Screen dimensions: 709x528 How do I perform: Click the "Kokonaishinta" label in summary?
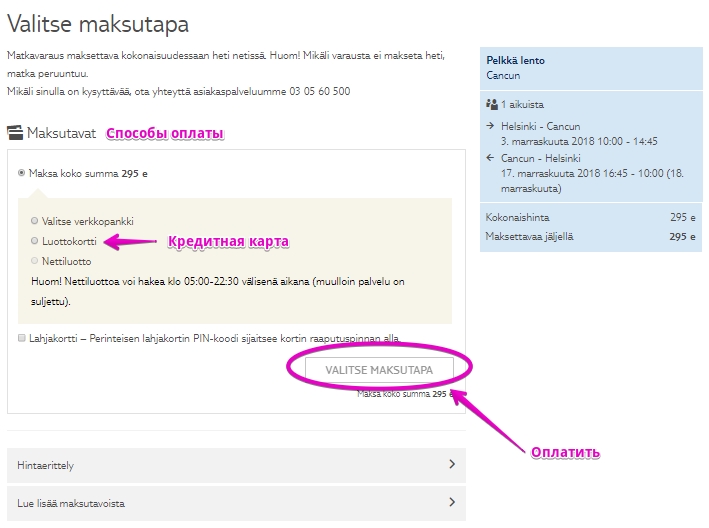517,217
